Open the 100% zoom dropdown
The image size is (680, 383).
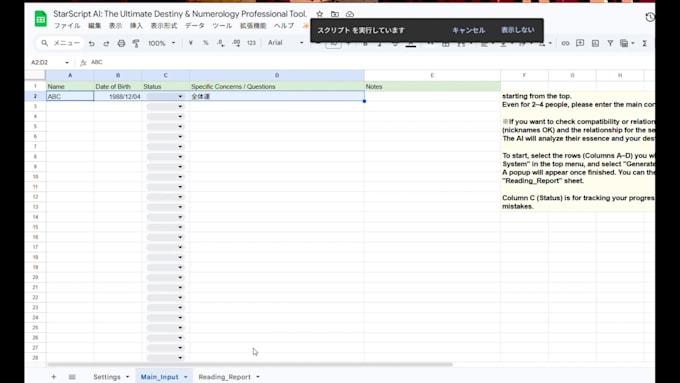click(161, 43)
